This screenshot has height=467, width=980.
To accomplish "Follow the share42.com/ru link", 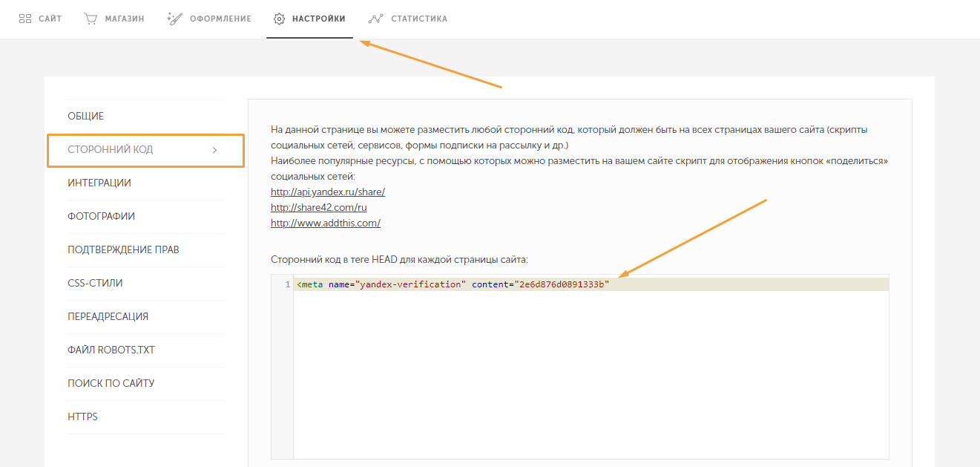I will tap(319, 207).
